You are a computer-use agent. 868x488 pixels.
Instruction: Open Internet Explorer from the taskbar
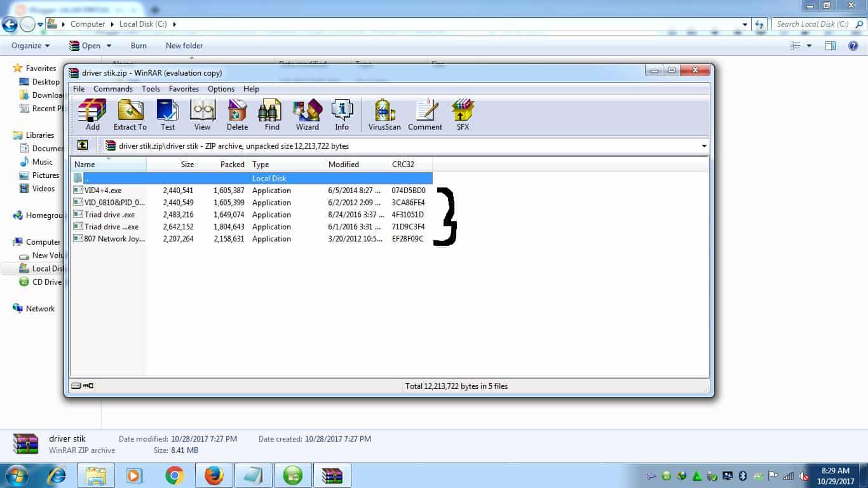tap(57, 475)
